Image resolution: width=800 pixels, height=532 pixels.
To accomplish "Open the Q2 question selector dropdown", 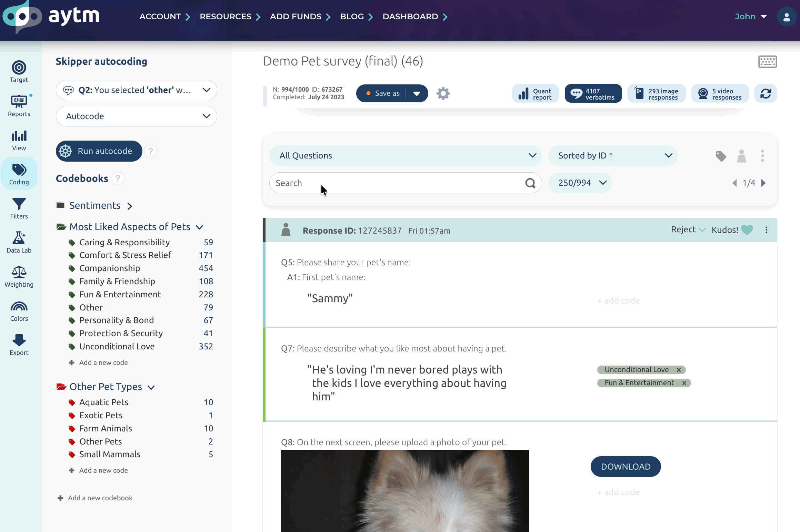I will (136, 90).
